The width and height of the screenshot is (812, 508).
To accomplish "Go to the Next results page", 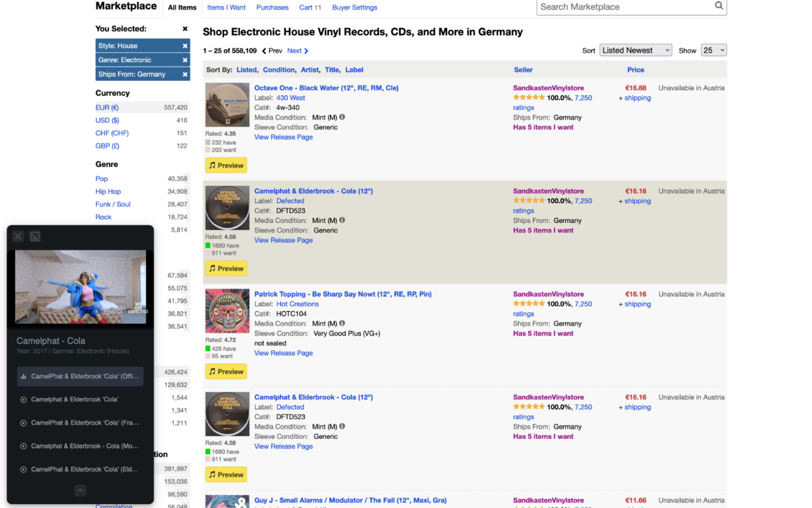I will [298, 51].
